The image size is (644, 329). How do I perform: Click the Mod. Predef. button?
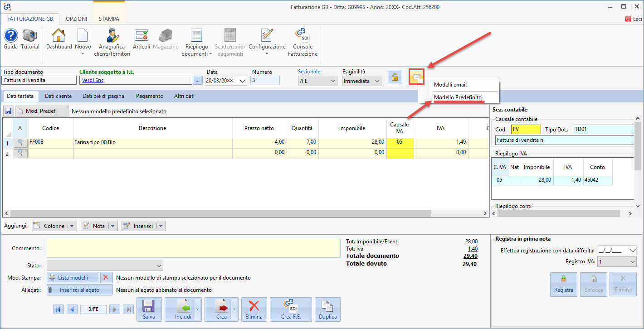pyautogui.click(x=42, y=111)
